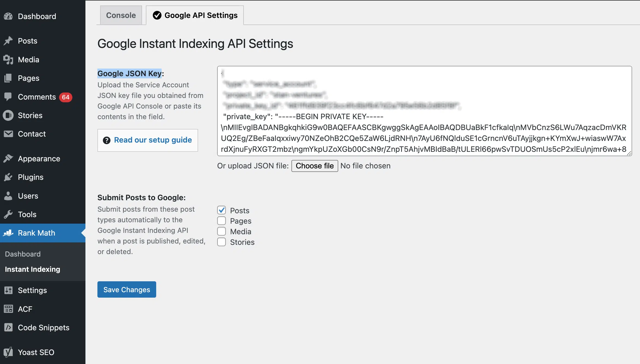Click the Posts pushpin icon
This screenshot has width=640, height=364.
click(x=8, y=41)
